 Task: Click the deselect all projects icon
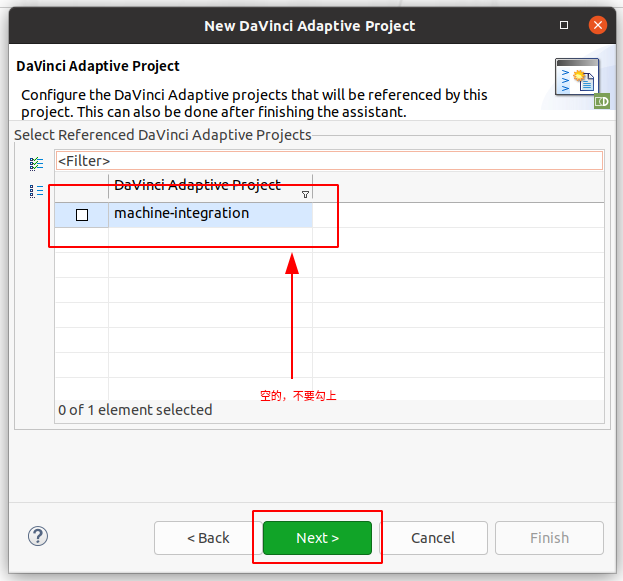click(36, 191)
